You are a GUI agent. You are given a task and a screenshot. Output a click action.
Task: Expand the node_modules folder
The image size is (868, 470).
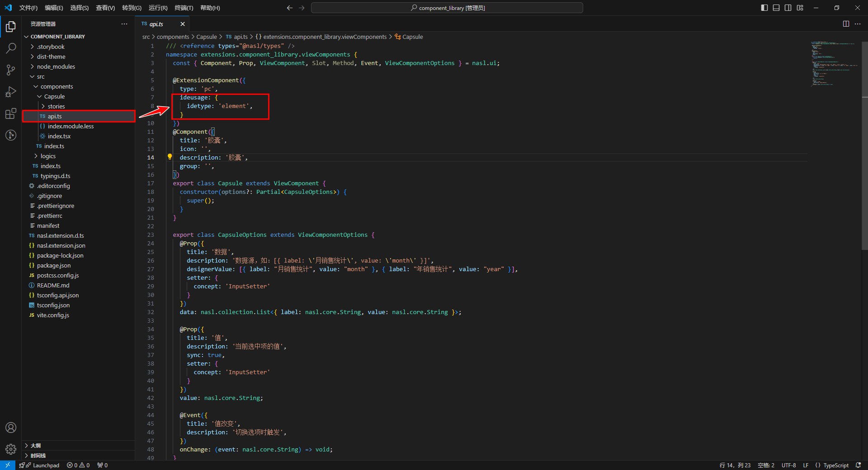click(x=79, y=66)
